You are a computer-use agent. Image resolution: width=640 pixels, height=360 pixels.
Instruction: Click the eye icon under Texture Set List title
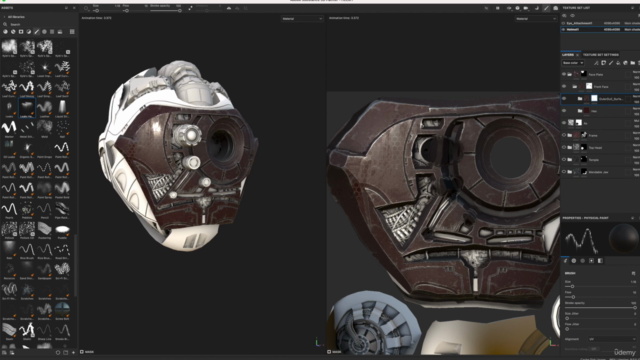(x=572, y=16)
